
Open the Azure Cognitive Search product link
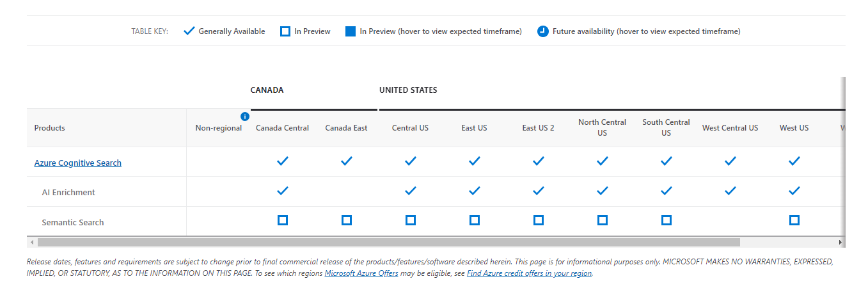(78, 163)
